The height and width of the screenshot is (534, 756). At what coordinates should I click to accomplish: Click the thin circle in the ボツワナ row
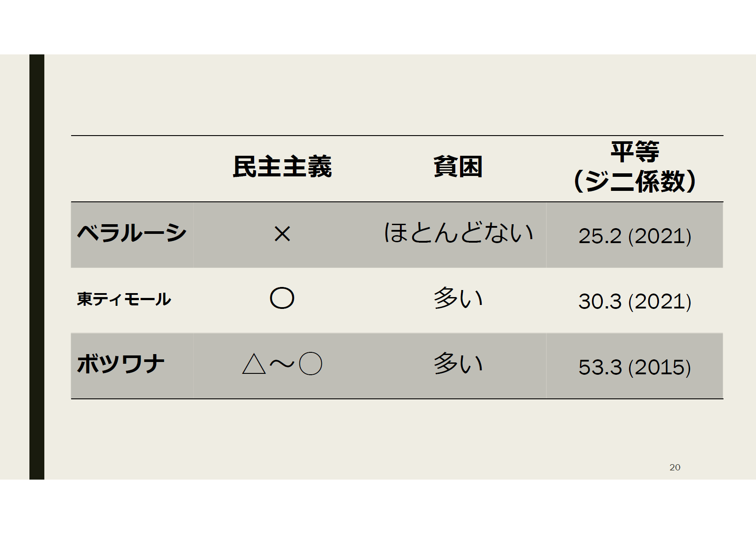click(x=310, y=364)
